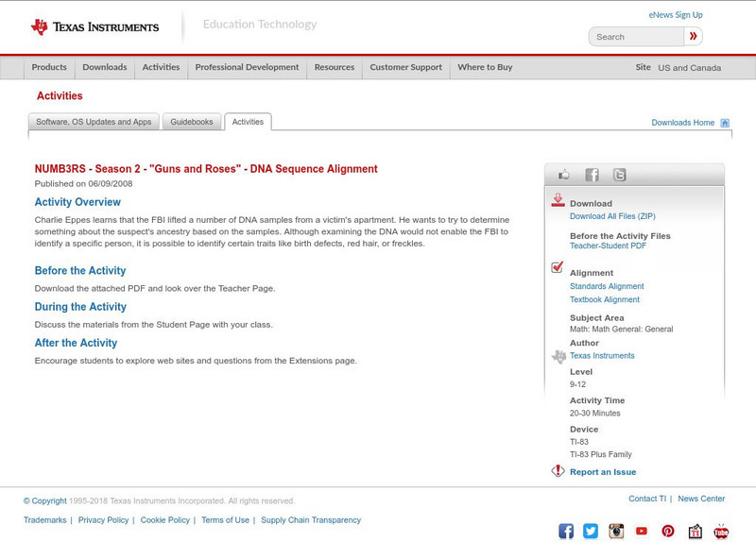Viewport: 756px width, 542px height.
Task: Click the During the Activity heading
Action: pyautogui.click(x=80, y=307)
